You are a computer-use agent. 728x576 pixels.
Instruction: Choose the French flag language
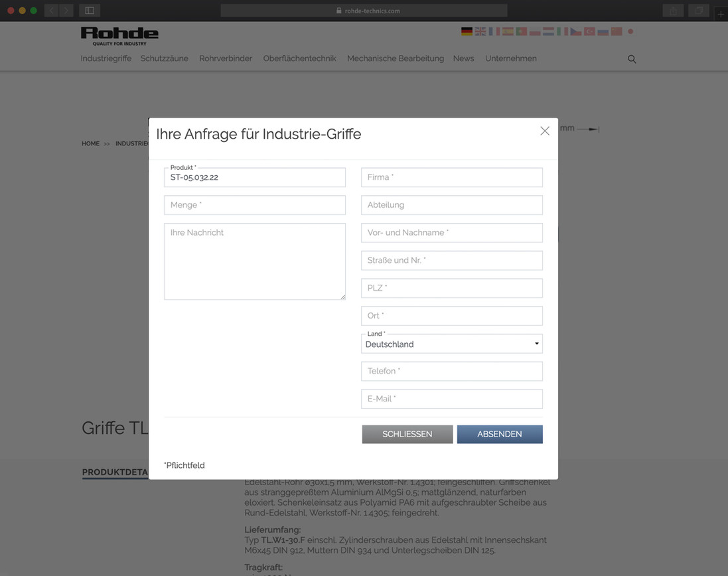[x=494, y=31]
